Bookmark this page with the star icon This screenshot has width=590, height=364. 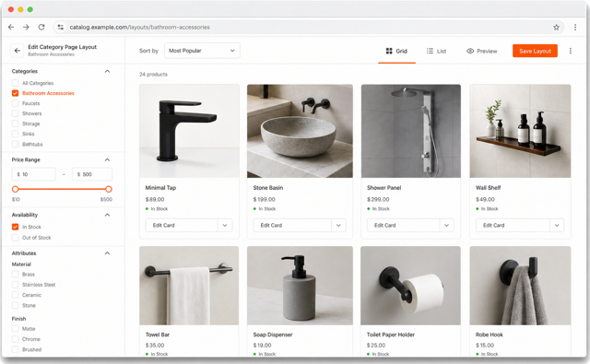(556, 27)
